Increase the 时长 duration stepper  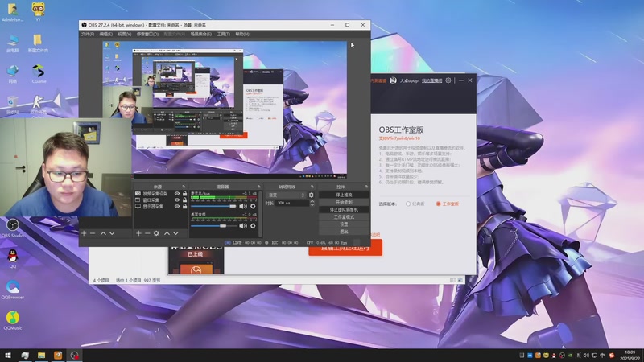coord(312,201)
